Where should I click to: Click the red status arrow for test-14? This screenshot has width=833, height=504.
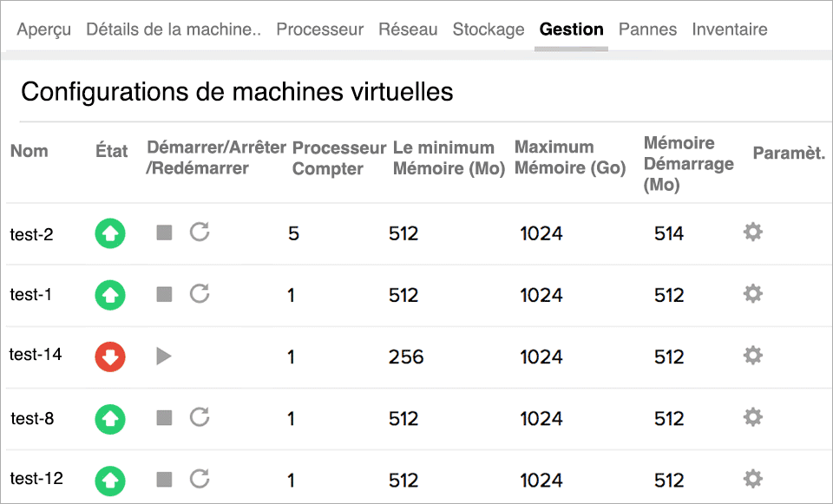(109, 357)
